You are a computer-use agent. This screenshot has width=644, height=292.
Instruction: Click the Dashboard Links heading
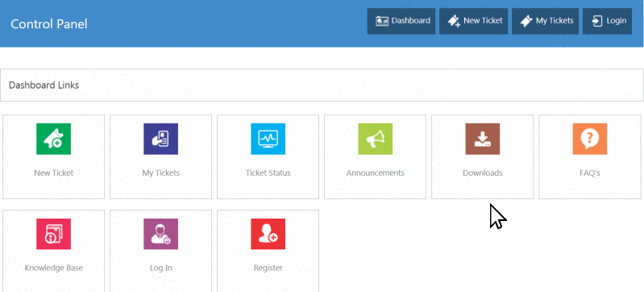pos(44,86)
